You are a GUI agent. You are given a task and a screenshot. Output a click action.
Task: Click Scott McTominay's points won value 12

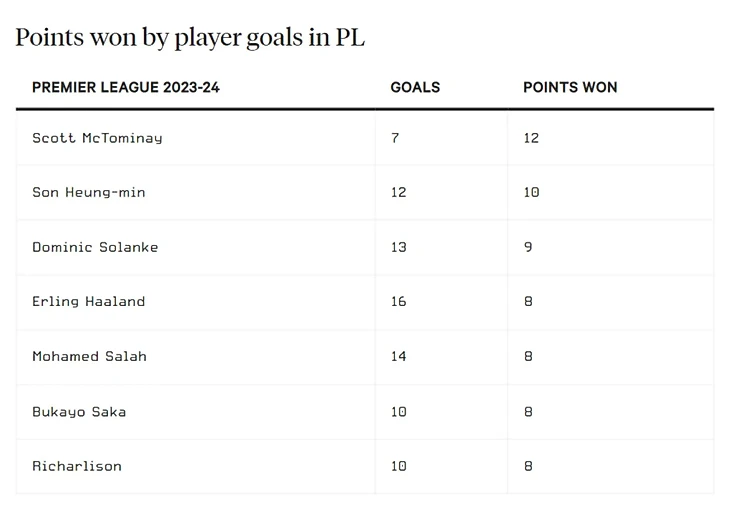point(531,138)
